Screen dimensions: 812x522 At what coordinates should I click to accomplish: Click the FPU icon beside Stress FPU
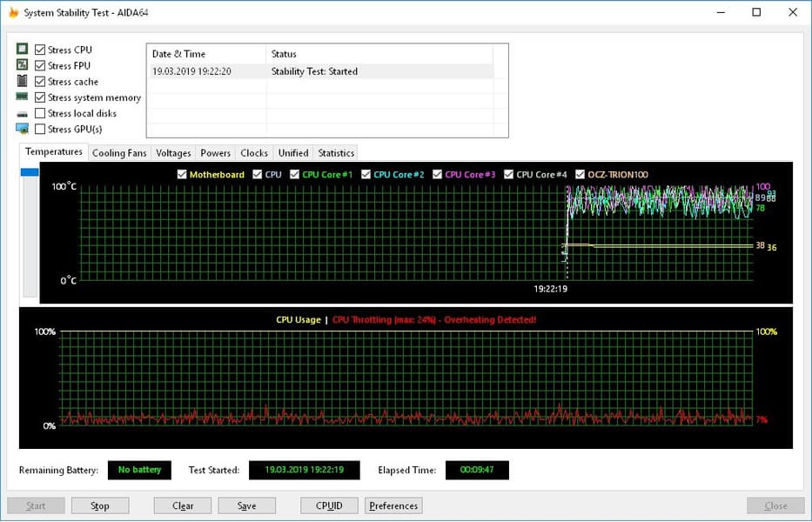[22, 64]
